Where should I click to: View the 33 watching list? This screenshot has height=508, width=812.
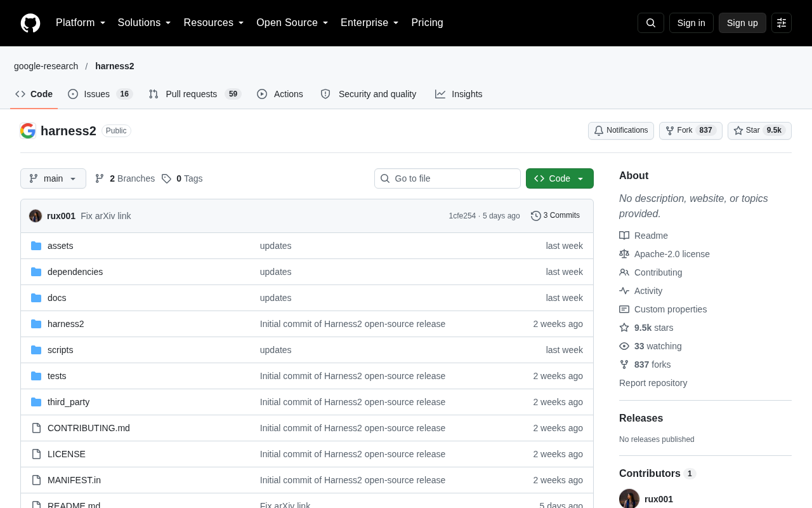[x=651, y=346]
